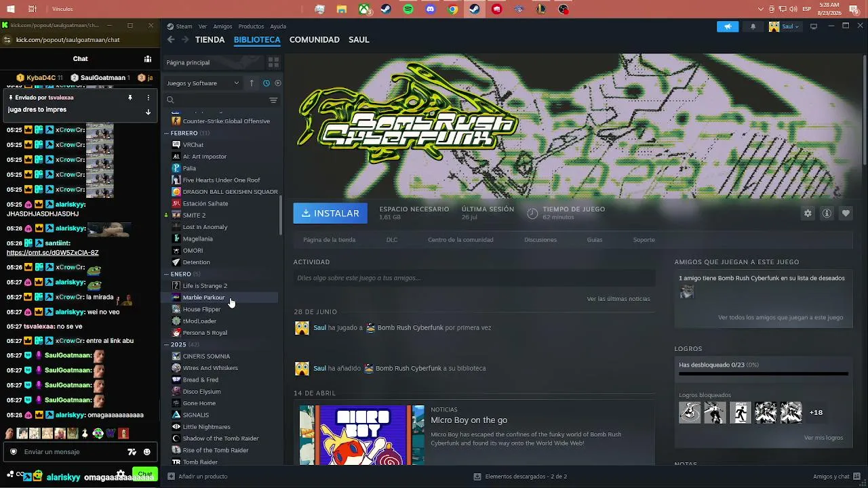Open Página de la tienda link
868x488 pixels.
click(329, 240)
